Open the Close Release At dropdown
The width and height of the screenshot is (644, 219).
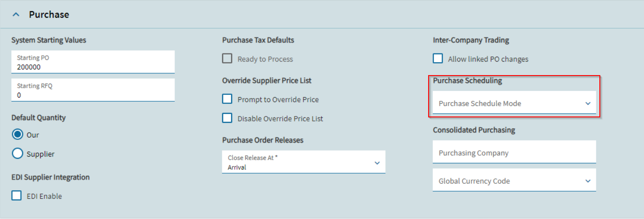point(297,162)
